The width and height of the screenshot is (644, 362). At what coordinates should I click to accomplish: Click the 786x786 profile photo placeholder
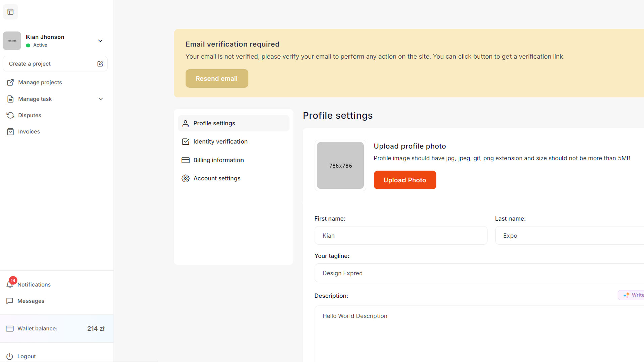[340, 166]
